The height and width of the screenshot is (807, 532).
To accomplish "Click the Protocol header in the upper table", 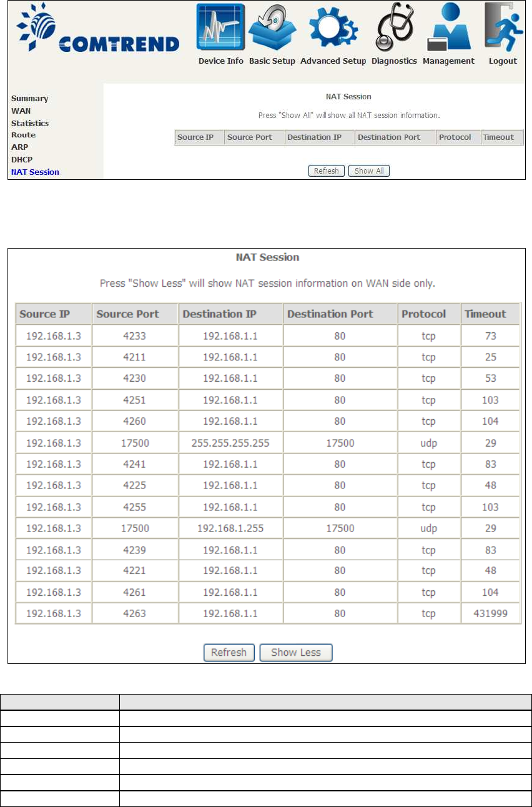I will click(458, 137).
